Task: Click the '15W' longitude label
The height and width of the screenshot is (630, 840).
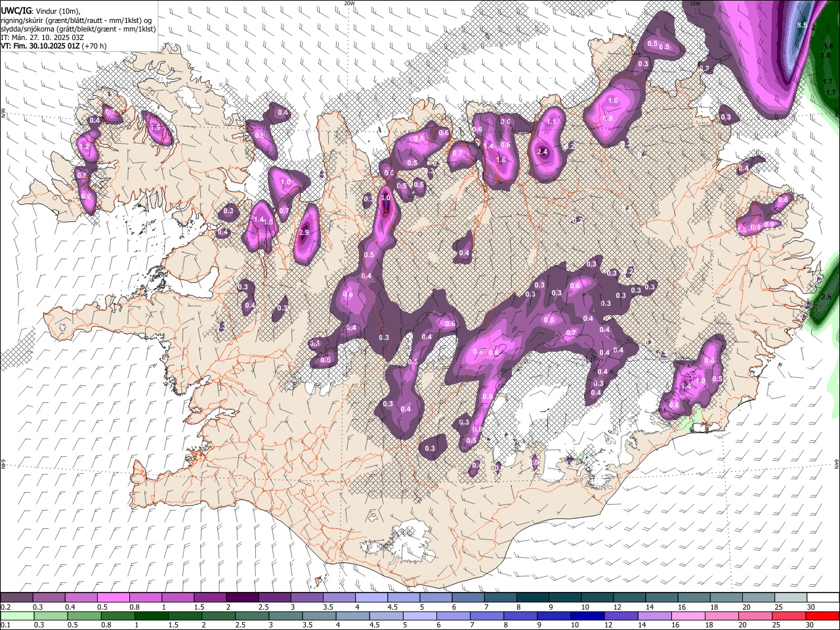Action: pos(695,3)
